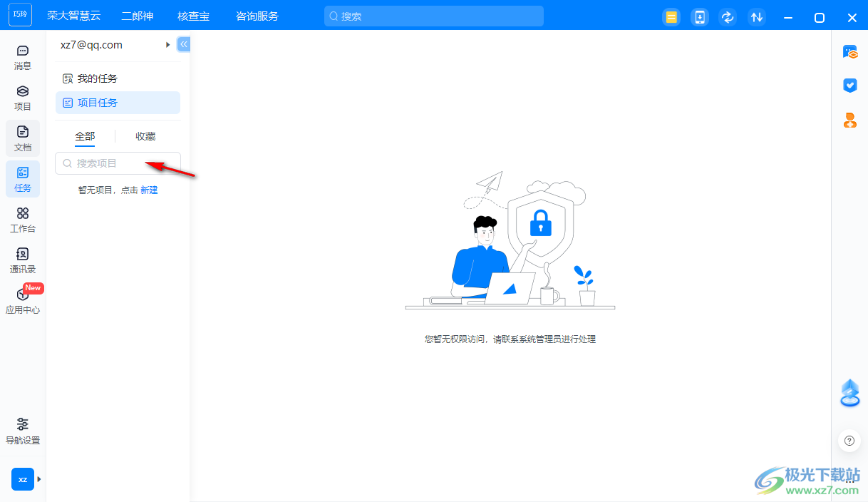Click the 新建 link to create project
This screenshot has width=868, height=502.
(149, 190)
